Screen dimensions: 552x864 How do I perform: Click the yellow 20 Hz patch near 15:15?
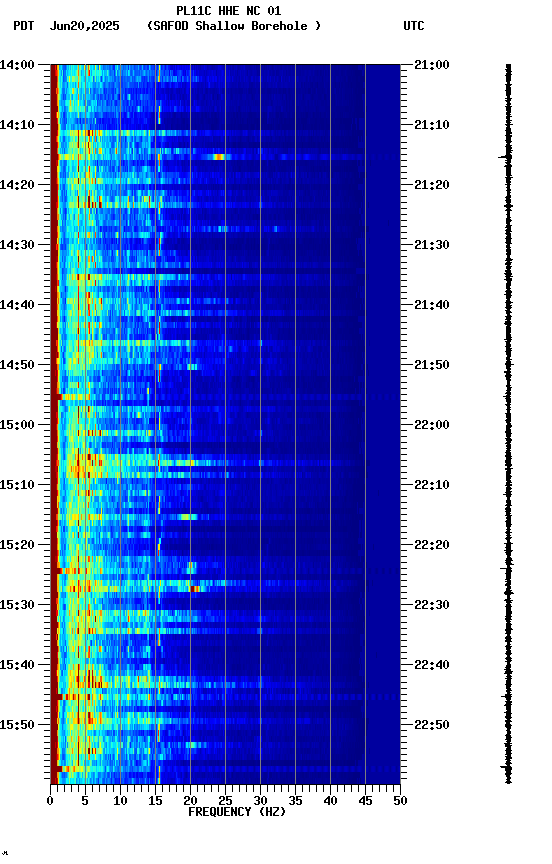tap(188, 517)
